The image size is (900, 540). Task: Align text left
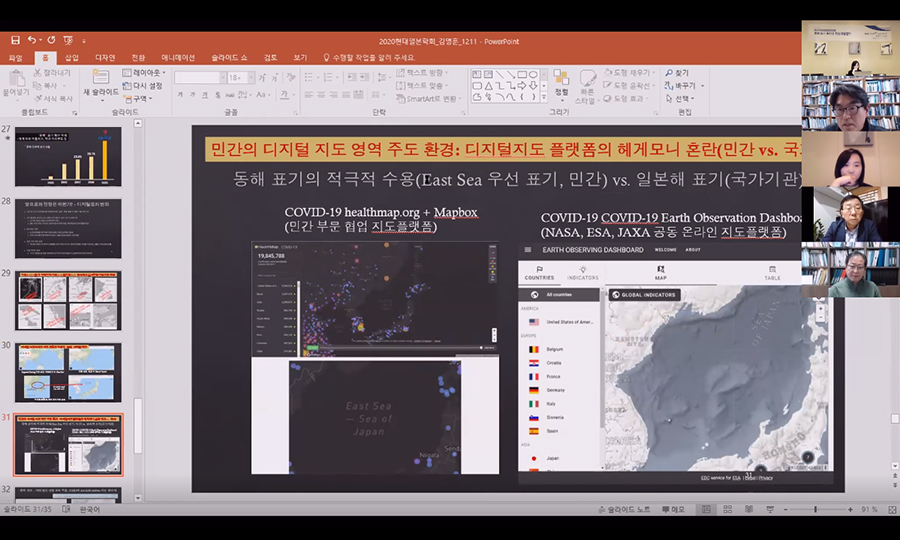point(308,95)
